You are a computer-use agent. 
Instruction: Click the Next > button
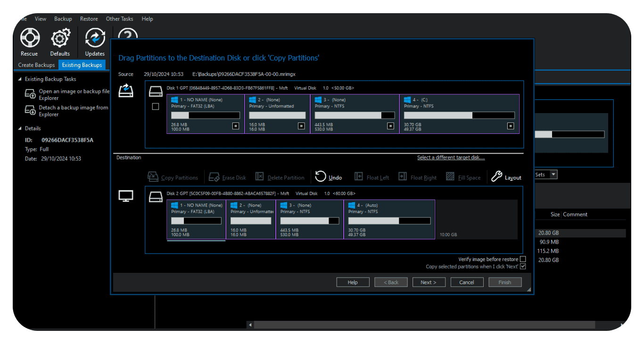click(x=428, y=282)
